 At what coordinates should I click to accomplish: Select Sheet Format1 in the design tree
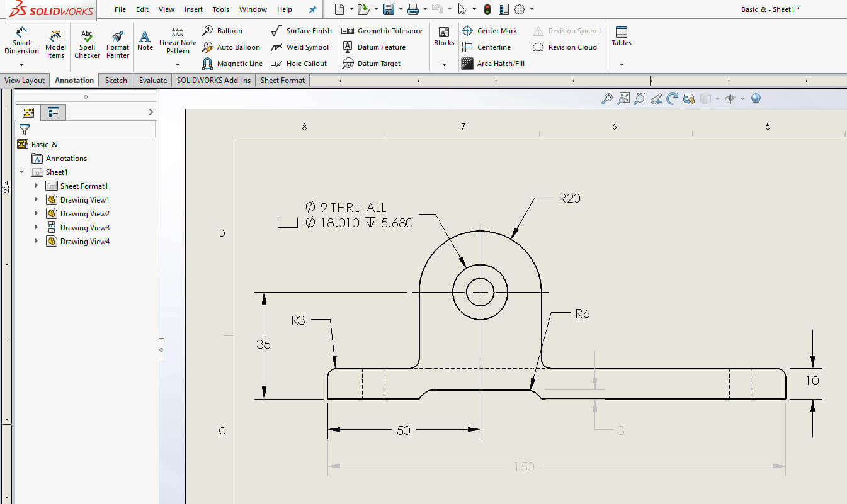(x=84, y=186)
